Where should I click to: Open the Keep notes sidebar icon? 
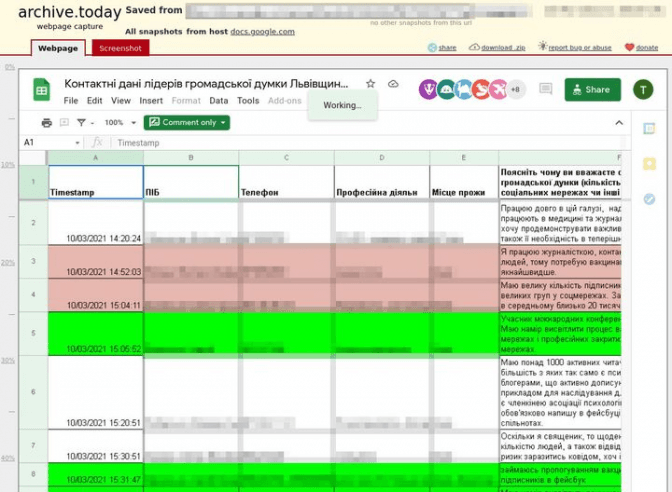(649, 164)
